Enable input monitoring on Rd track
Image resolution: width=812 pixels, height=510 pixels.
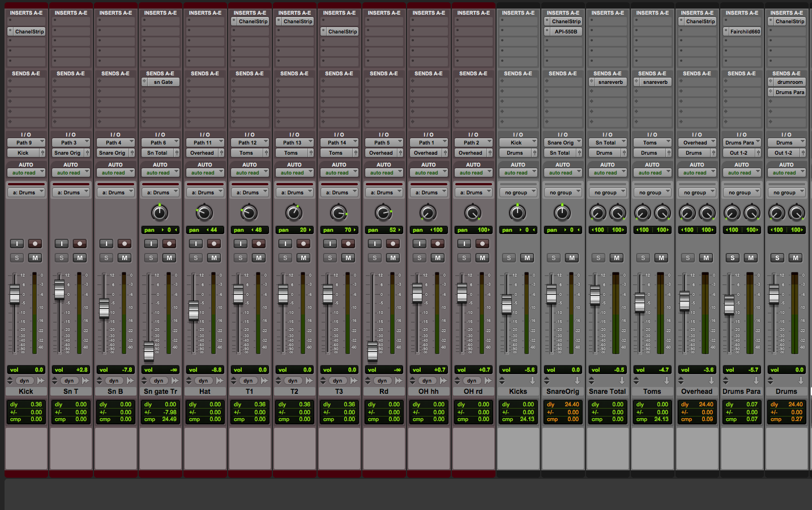[x=375, y=244]
